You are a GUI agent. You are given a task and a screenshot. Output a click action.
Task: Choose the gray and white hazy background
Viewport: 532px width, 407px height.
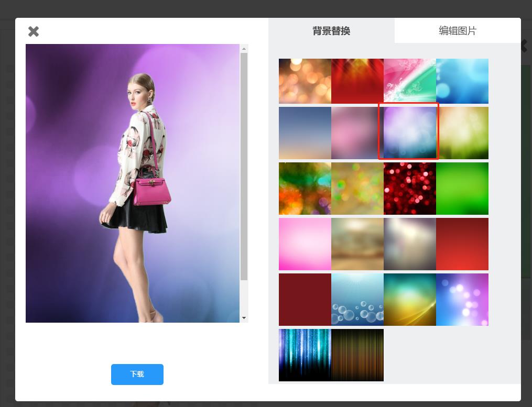tap(410, 244)
